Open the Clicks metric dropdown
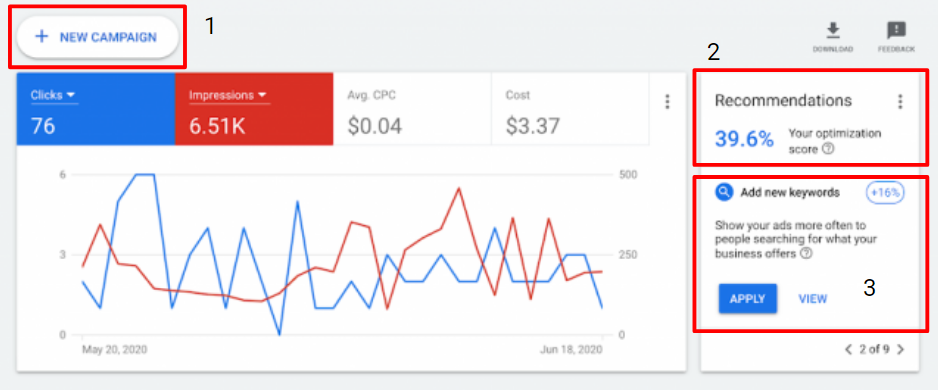Viewport: 938px width, 390px height. click(54, 95)
